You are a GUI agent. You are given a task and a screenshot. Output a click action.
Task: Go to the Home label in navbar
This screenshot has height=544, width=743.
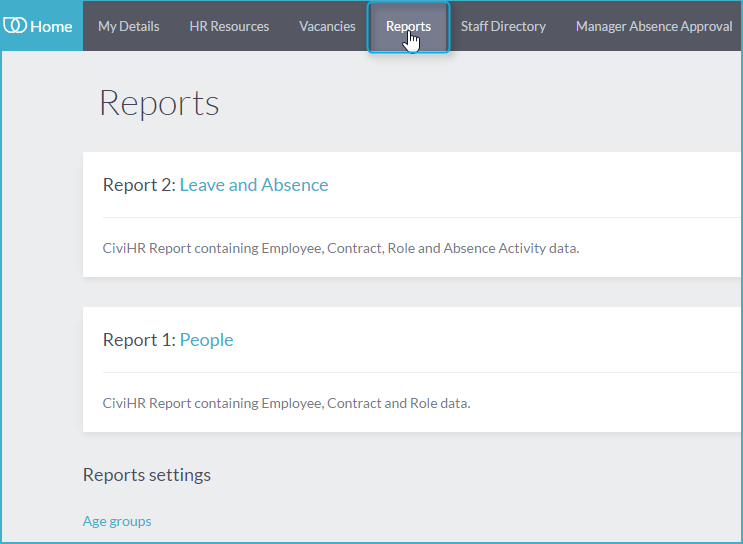coord(51,27)
